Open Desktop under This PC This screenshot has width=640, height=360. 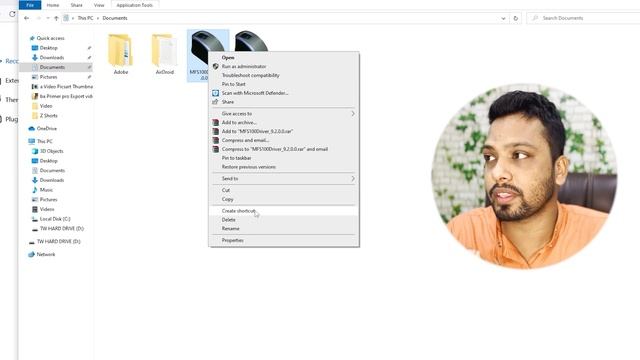[48, 161]
